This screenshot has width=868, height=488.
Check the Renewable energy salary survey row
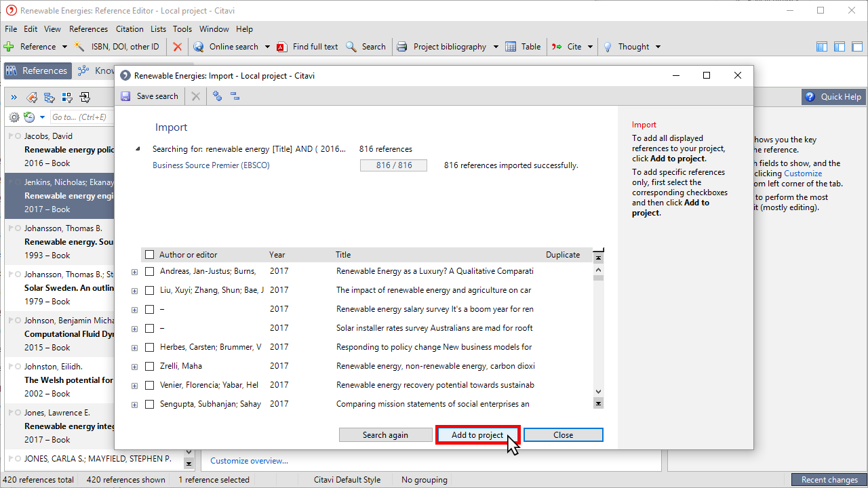click(150, 309)
